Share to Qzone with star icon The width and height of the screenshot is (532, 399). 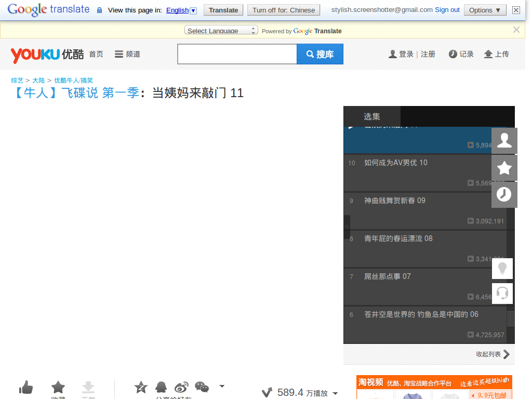coord(141,387)
